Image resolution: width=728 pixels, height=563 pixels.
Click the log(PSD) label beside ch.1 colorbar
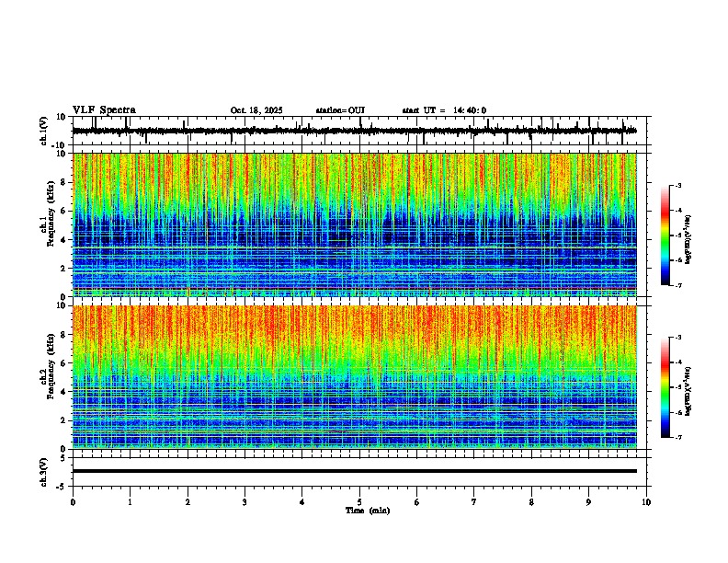coord(688,240)
